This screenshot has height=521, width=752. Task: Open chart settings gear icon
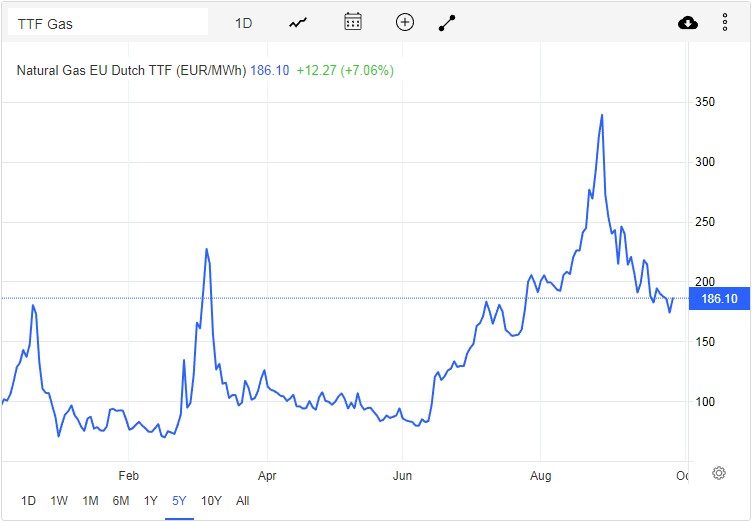coord(718,473)
